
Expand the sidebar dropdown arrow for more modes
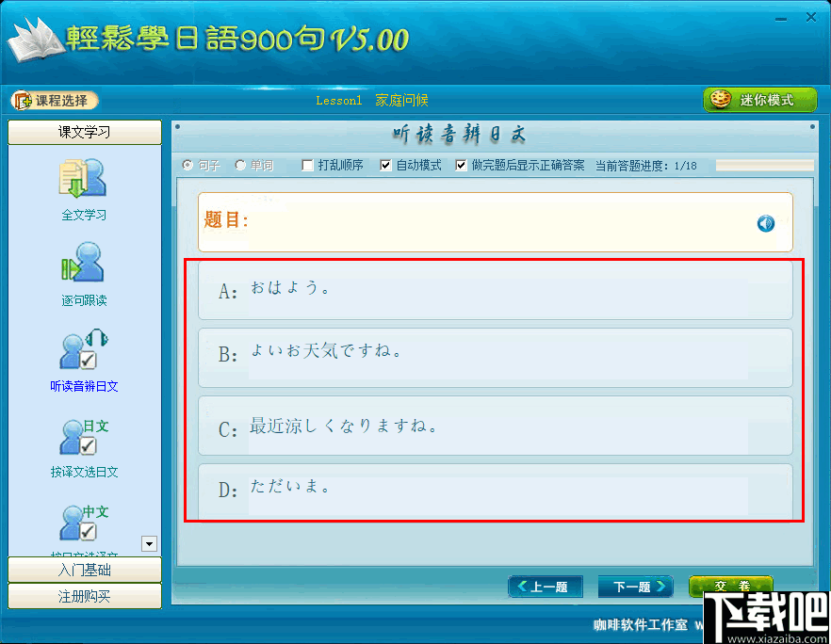click(x=148, y=543)
